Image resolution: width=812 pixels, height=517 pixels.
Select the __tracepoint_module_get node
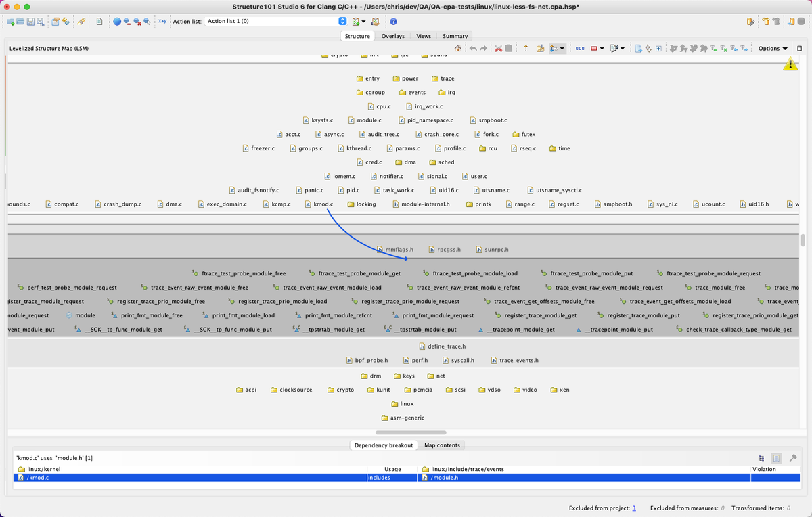516,330
